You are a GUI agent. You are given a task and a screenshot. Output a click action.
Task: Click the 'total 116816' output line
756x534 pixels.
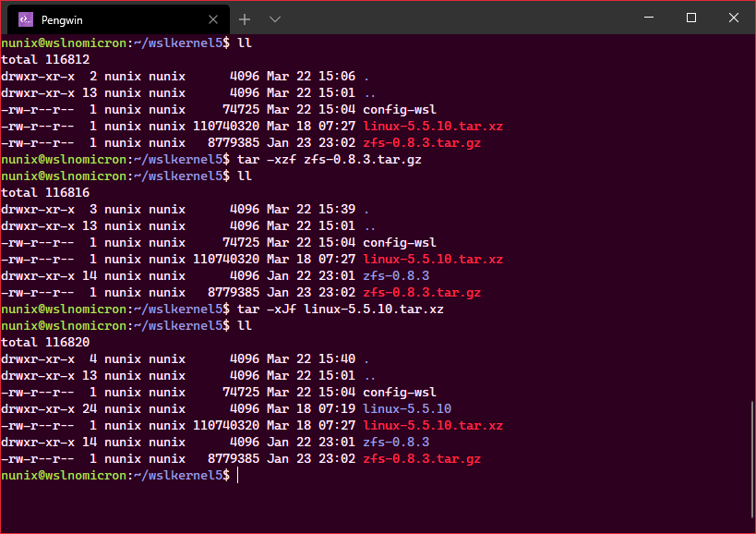[45, 193]
